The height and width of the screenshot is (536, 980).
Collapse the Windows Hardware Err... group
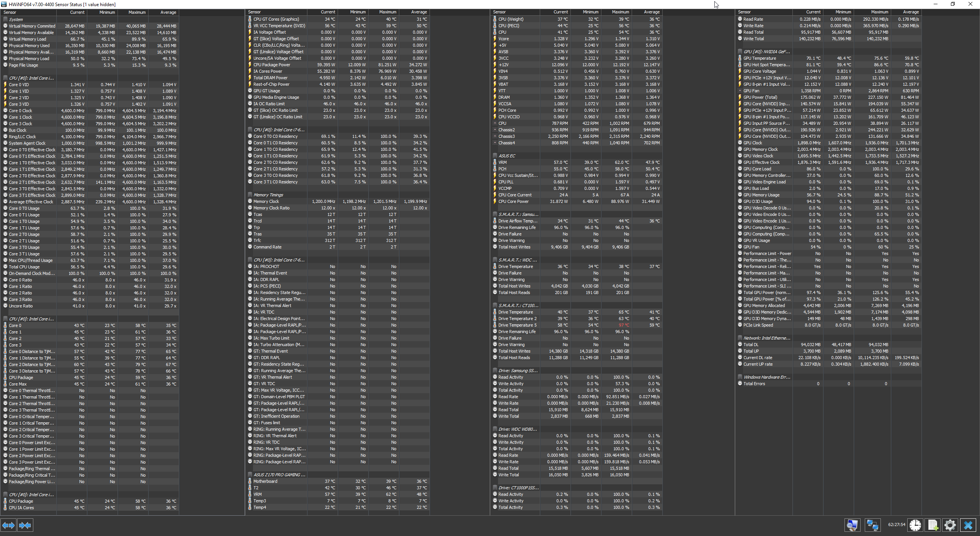tap(766, 377)
